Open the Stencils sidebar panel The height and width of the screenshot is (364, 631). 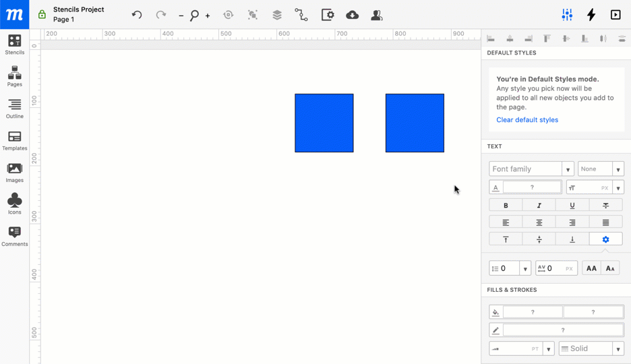14,44
